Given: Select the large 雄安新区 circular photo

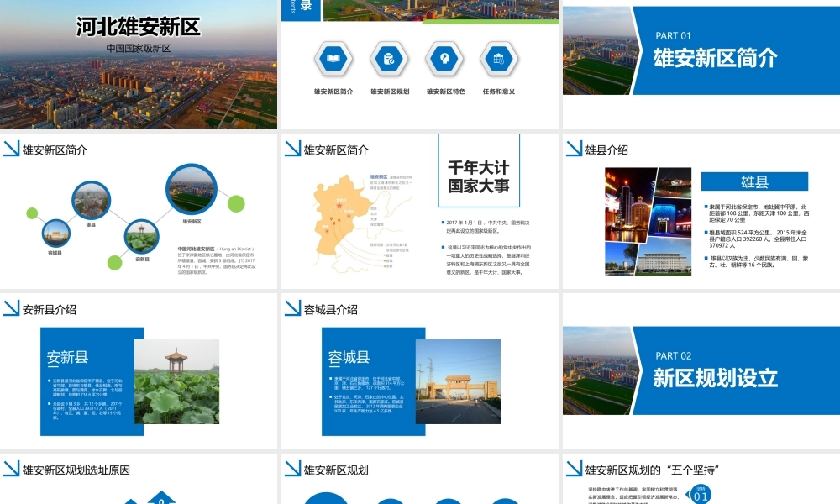Looking at the screenshot, I should coord(192,189).
